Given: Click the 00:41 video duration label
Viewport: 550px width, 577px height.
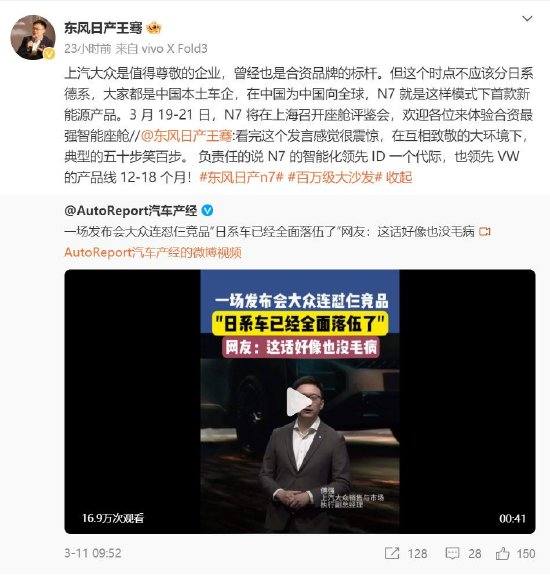Looking at the screenshot, I should point(512,518).
